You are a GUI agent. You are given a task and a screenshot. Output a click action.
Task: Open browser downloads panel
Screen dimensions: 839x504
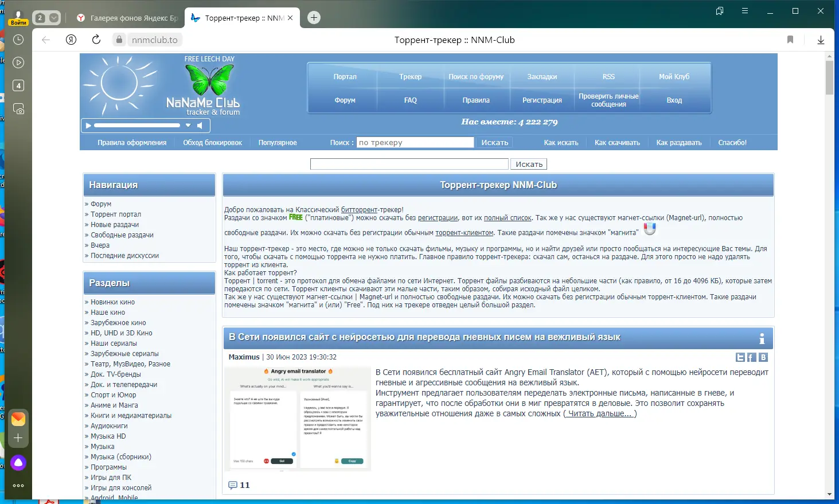(x=821, y=40)
